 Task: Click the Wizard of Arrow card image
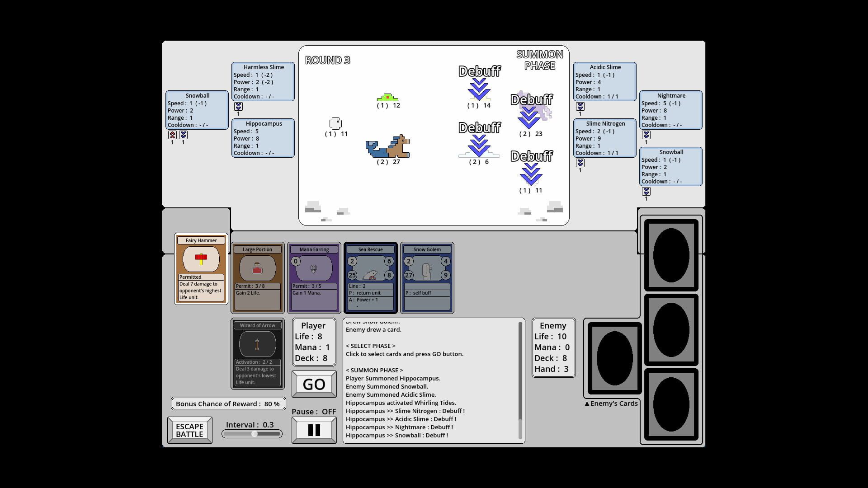click(x=258, y=344)
